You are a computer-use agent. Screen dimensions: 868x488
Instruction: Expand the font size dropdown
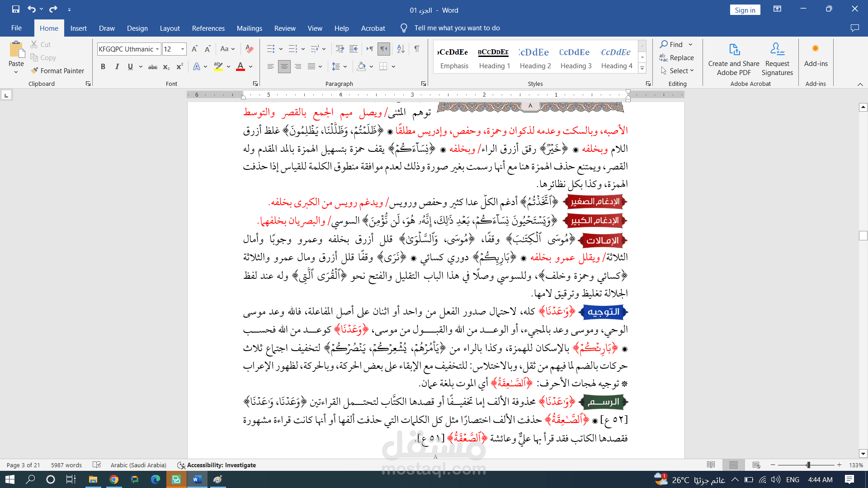[183, 49]
